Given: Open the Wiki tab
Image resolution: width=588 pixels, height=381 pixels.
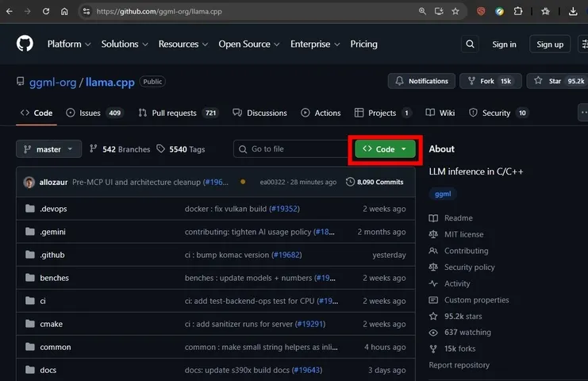Looking at the screenshot, I should coord(440,113).
